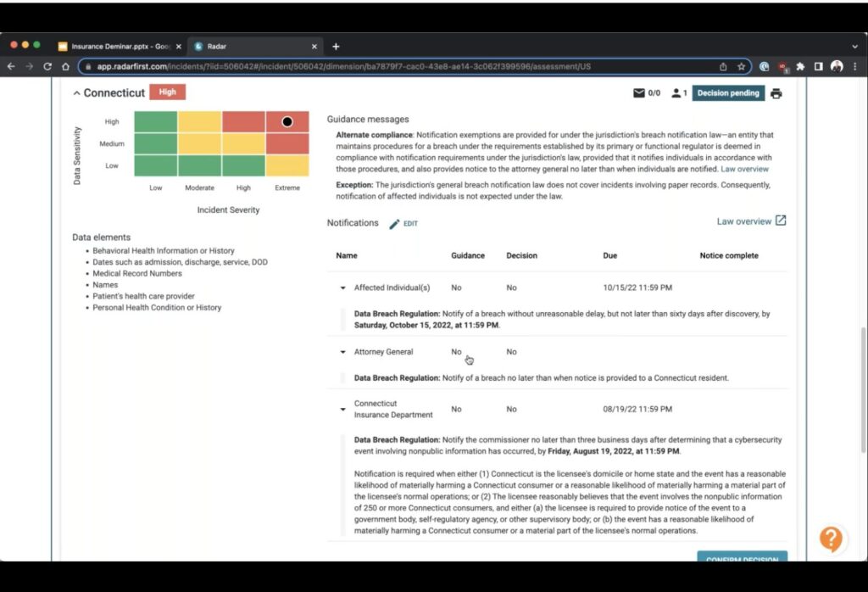Click the pencil Edit icon next to Notifications
Viewport: 868px width, 592px height.
click(x=395, y=224)
